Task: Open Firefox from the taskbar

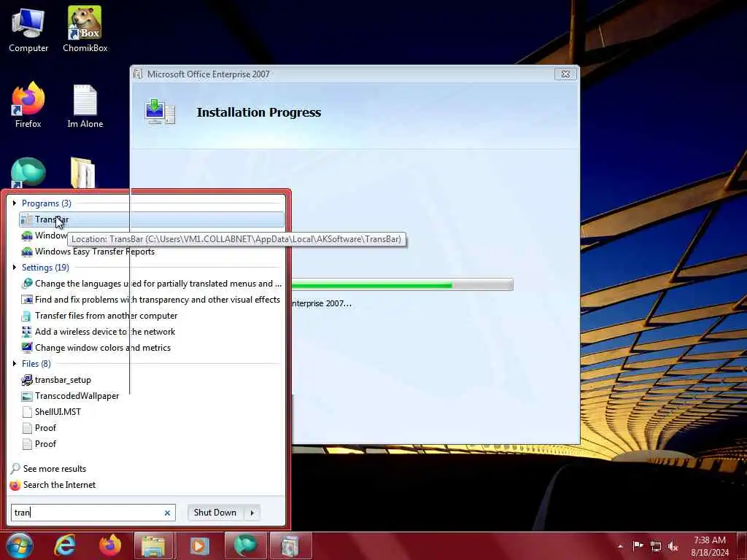Action: pos(110,545)
